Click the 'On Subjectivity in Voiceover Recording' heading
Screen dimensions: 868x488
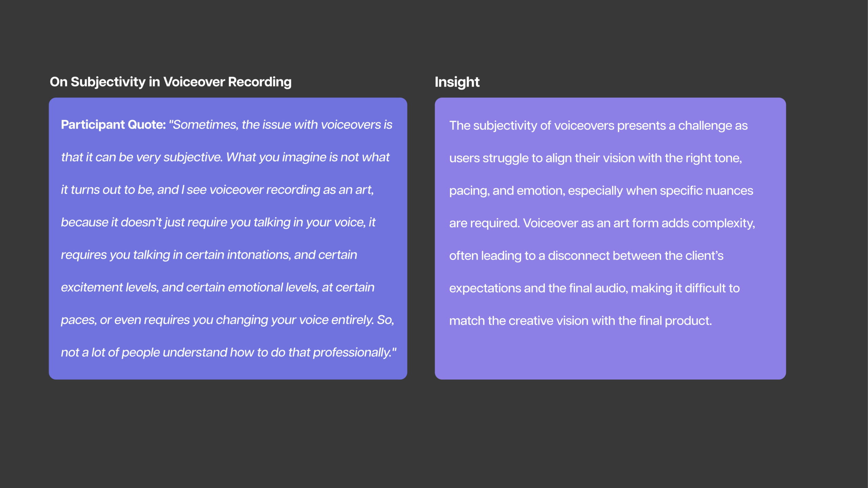click(171, 82)
